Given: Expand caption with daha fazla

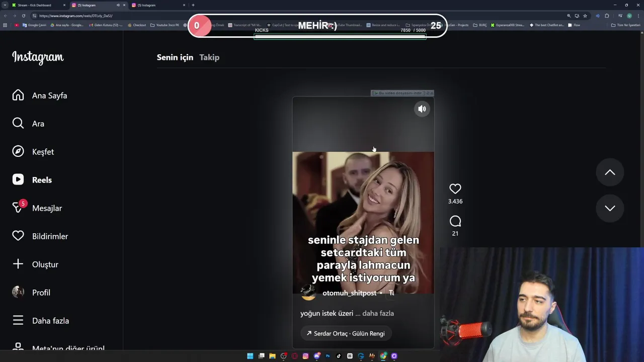Looking at the screenshot, I should click(378, 313).
